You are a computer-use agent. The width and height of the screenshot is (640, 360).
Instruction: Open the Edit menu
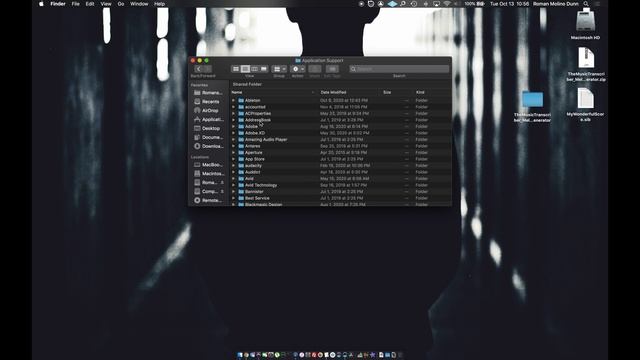(x=90, y=4)
